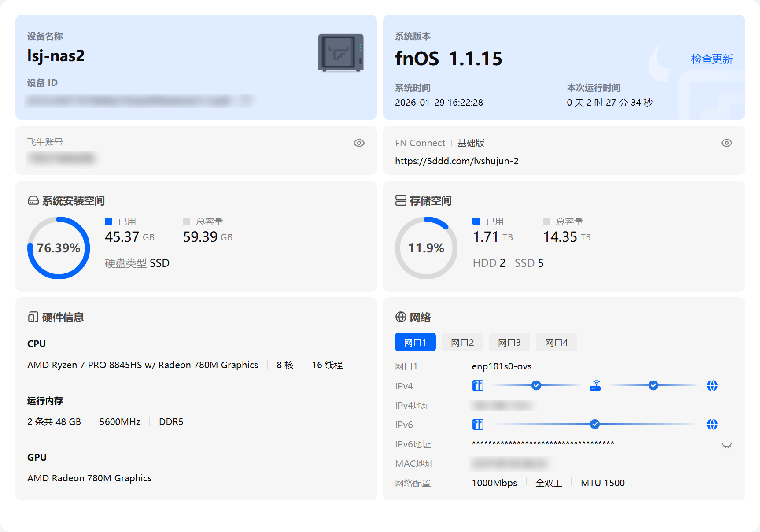The image size is (760, 532).
Task: Click the 硬件信息 hardware heading icon
Action: pyautogui.click(x=33, y=317)
